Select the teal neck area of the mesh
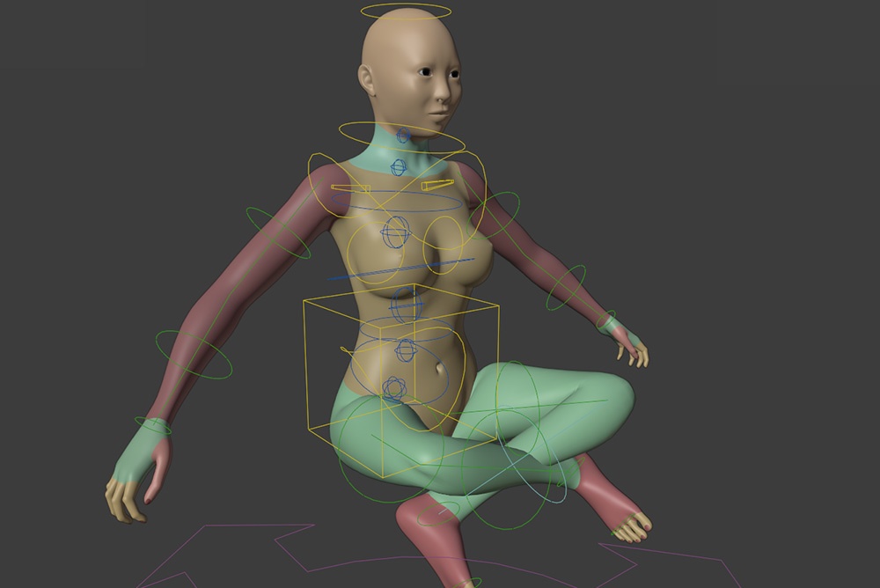The image size is (880, 588). click(409, 150)
